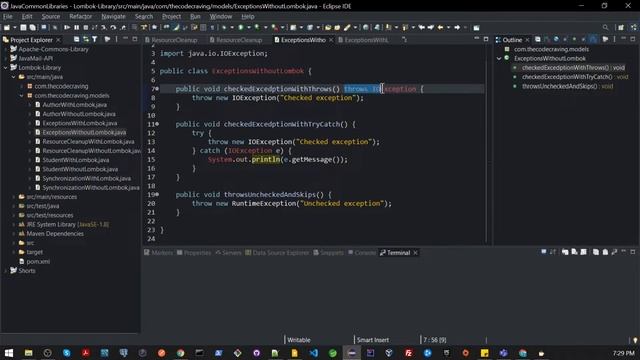This screenshot has width=640, height=360.
Task: Close the Outline view
Action: tap(527, 40)
